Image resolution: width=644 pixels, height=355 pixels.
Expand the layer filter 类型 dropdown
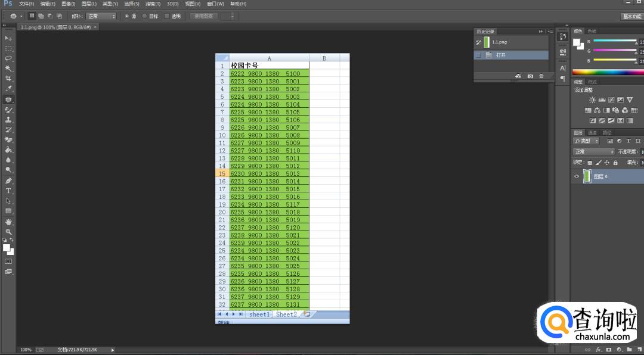pyautogui.click(x=586, y=141)
